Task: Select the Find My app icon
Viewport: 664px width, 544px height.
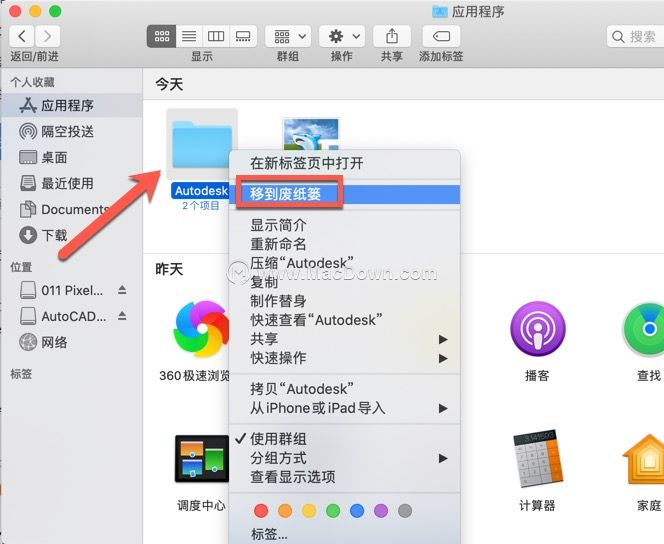Action: pos(644,329)
